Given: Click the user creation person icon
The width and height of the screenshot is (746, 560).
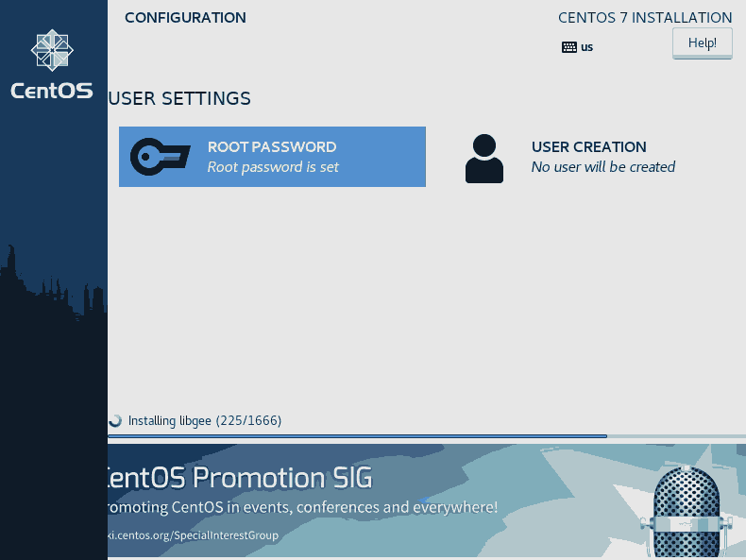Looking at the screenshot, I should [x=483, y=159].
